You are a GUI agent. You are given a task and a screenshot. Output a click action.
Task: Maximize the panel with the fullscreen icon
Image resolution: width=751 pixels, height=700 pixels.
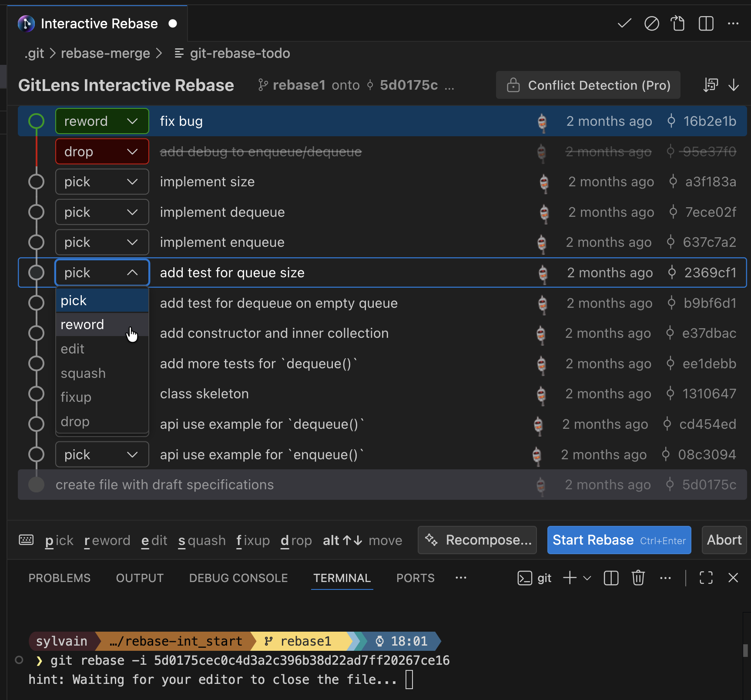(x=706, y=578)
